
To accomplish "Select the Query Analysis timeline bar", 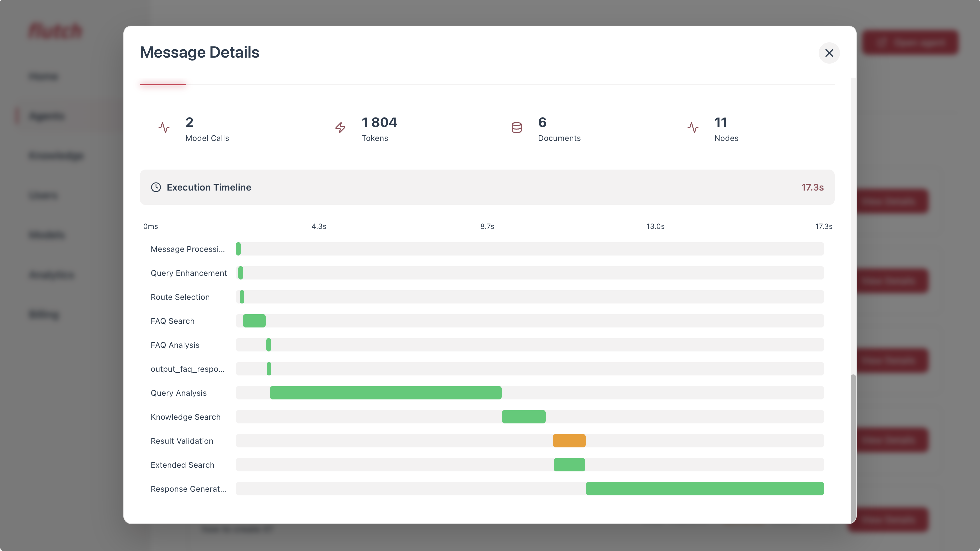I will coord(385,393).
